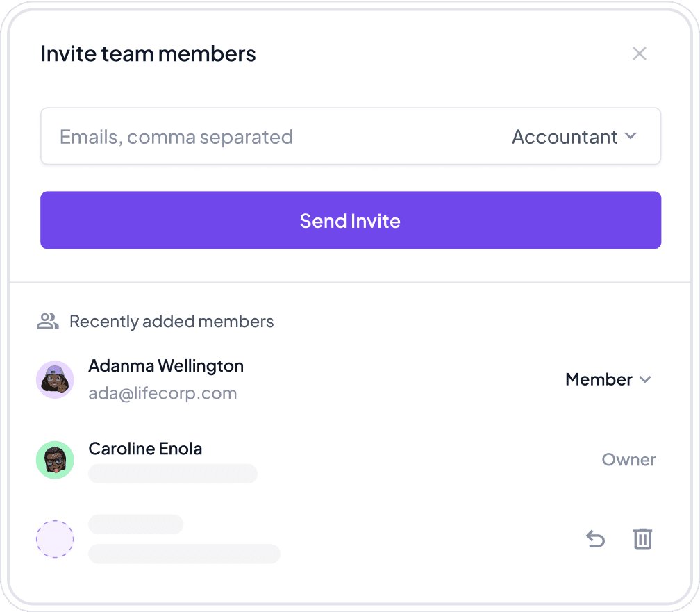Click the Recently added members people icon
700x612 pixels.
point(48,321)
